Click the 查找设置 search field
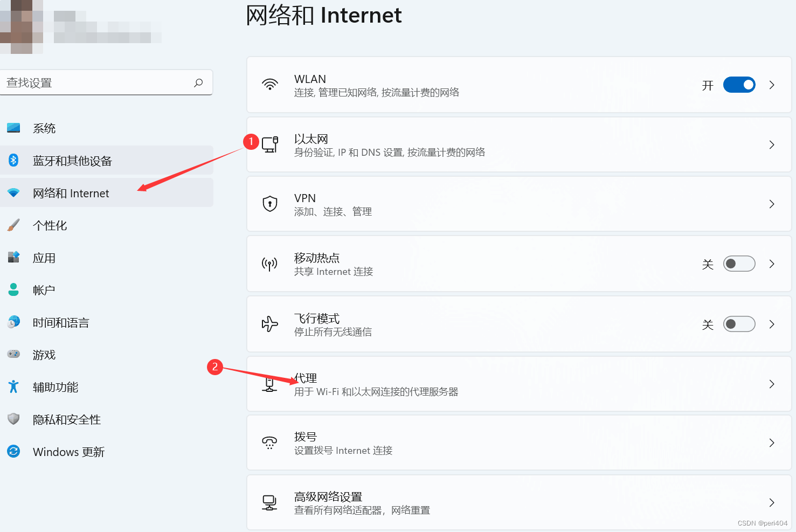The width and height of the screenshot is (796, 532). coord(106,82)
